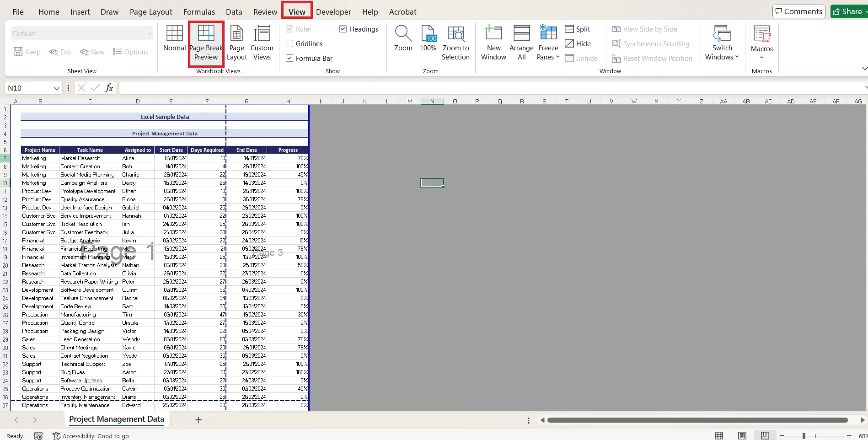Open Custom Views dialog

pos(262,43)
